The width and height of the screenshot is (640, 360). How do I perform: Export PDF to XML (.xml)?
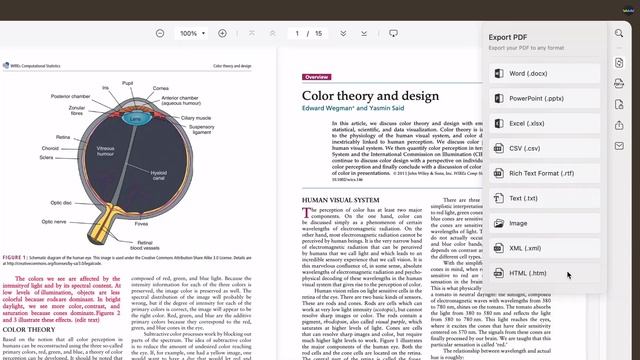click(x=544, y=248)
